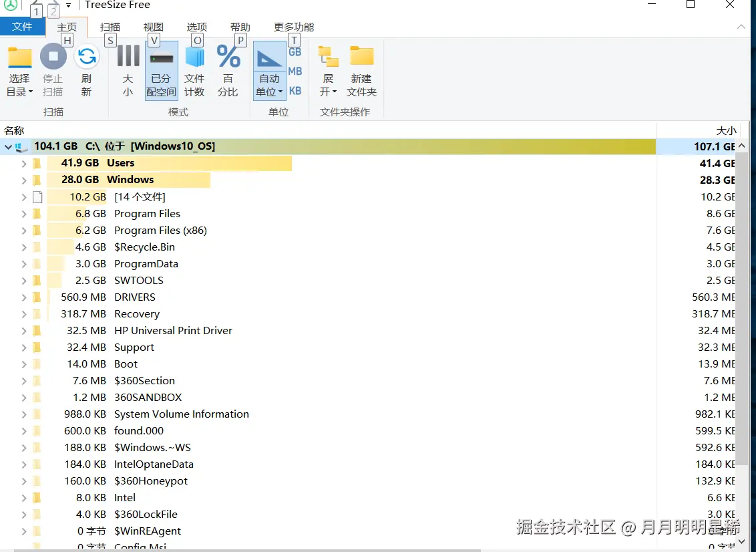Screen dimensions: 756x552
Task: Click the DRIVERS folder icon
Action: (37, 297)
